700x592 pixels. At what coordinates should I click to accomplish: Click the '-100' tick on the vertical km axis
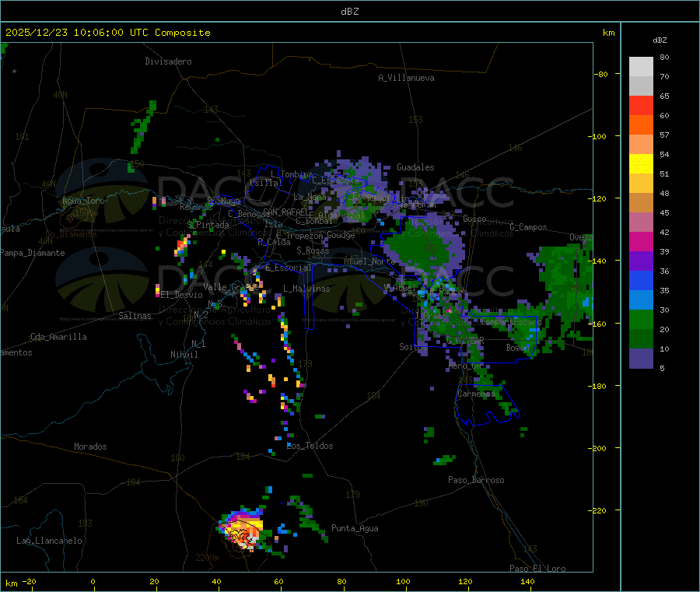(597, 136)
